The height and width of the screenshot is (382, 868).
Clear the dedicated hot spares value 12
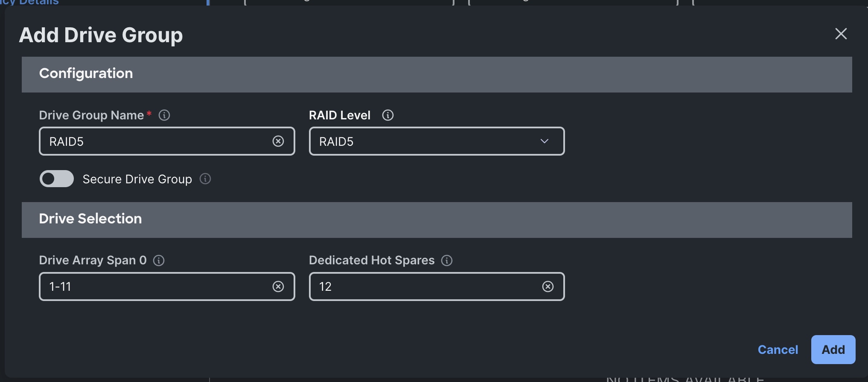(548, 286)
